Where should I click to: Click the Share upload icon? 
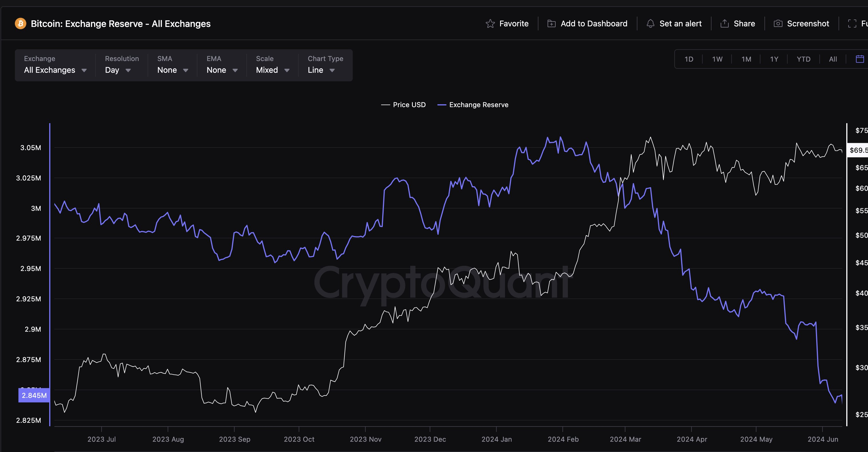click(x=724, y=23)
